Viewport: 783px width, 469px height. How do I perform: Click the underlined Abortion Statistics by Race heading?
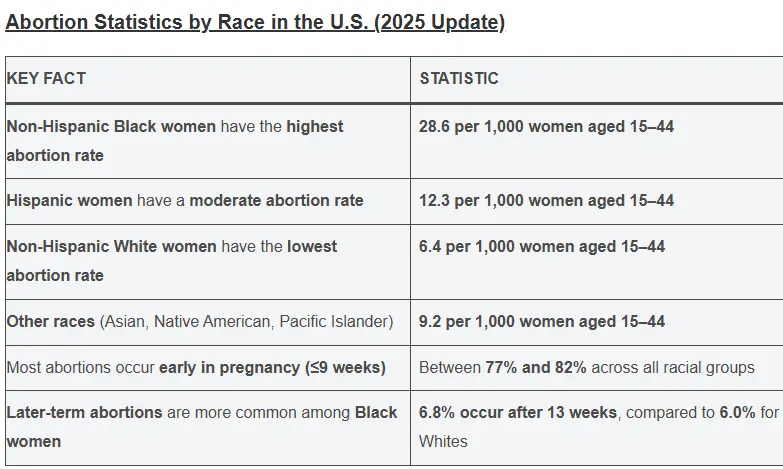(255, 22)
